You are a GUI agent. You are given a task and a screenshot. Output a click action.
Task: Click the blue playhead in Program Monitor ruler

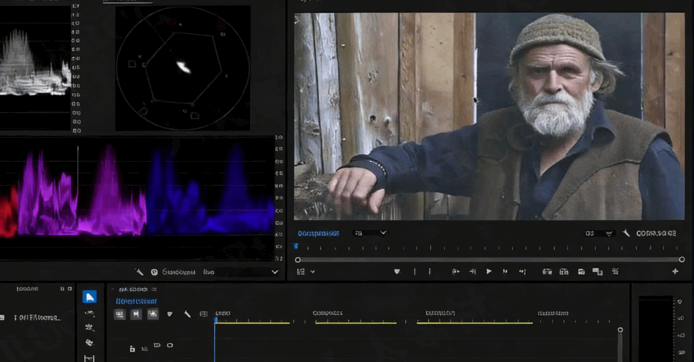pyautogui.click(x=296, y=246)
